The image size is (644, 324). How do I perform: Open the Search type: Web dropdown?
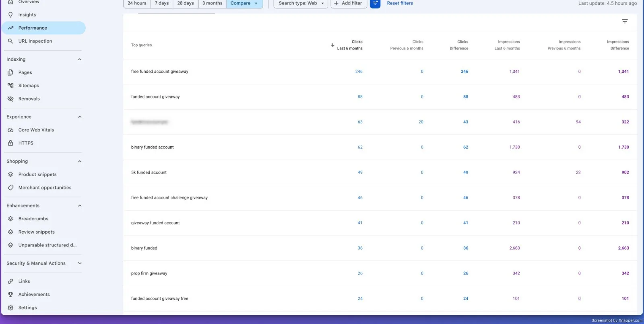pos(301,3)
